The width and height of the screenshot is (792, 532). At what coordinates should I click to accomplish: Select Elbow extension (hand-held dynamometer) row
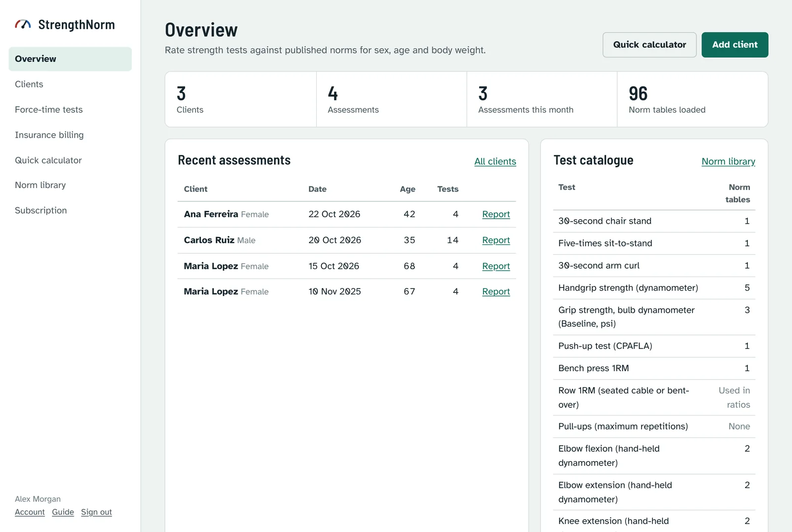[654, 492]
